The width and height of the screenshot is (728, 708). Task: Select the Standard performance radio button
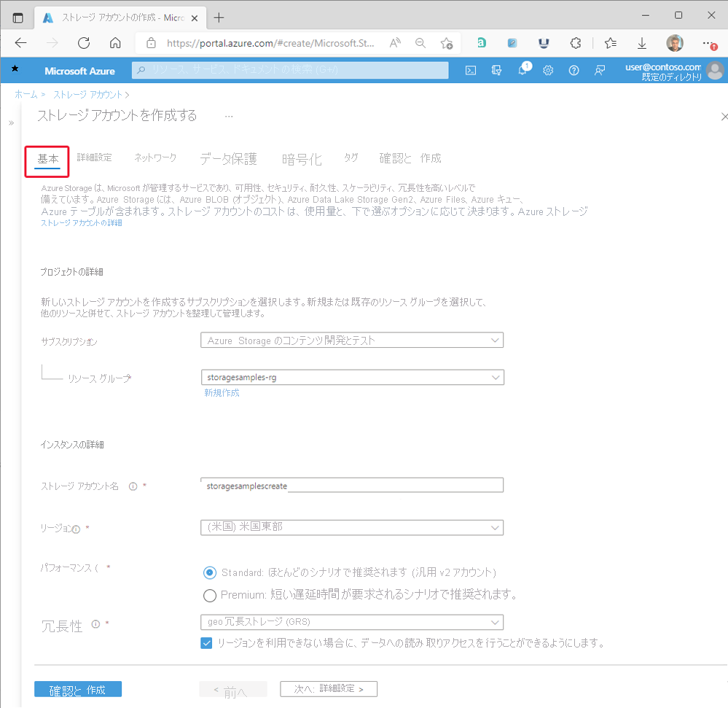(210, 573)
